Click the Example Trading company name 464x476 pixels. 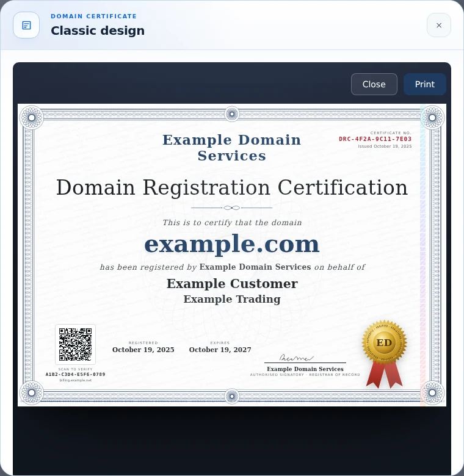(x=232, y=299)
